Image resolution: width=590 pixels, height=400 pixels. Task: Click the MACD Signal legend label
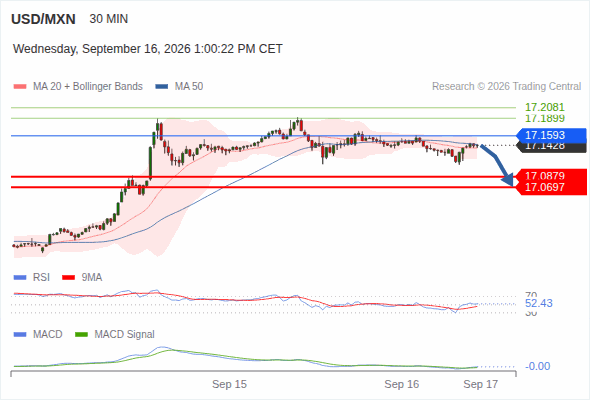tap(125, 335)
